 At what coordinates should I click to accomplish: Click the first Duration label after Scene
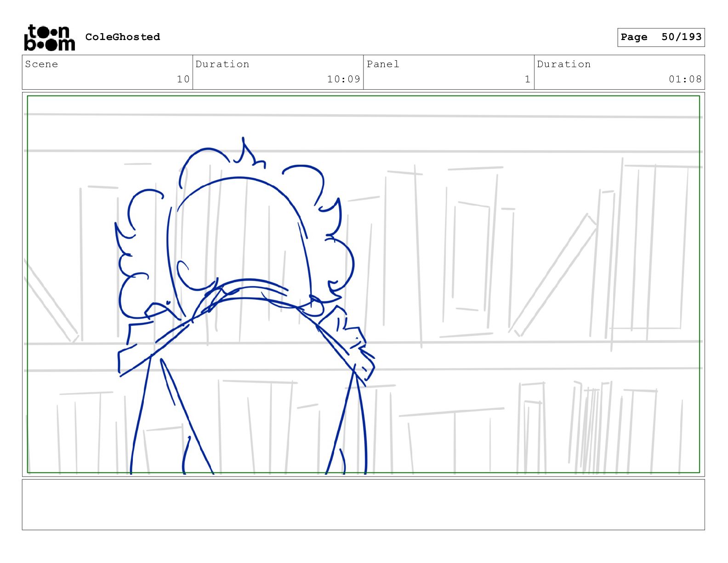coord(222,64)
